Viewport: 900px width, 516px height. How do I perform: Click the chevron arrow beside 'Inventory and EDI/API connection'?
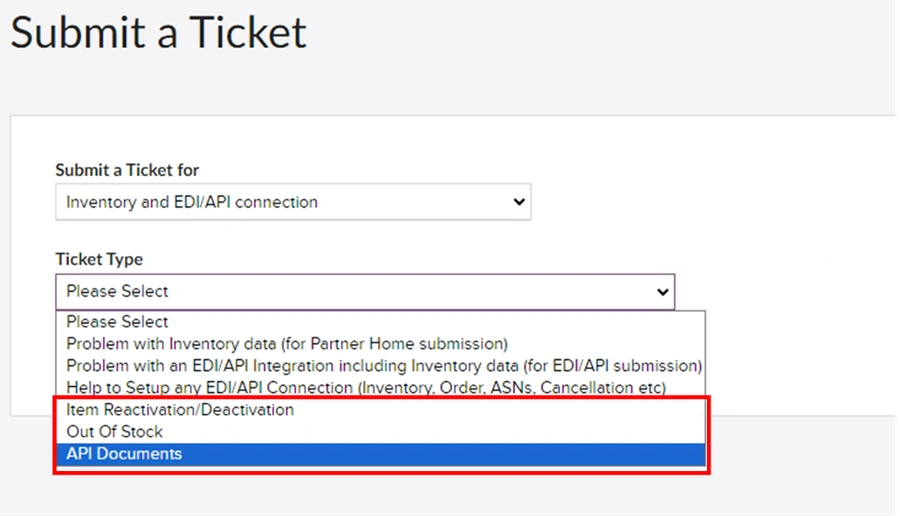click(x=519, y=202)
